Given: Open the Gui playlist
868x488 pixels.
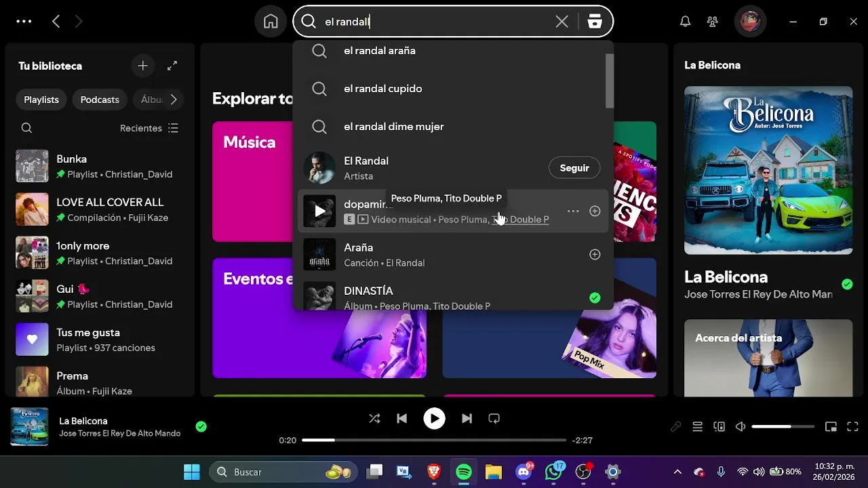Looking at the screenshot, I should click(99, 296).
